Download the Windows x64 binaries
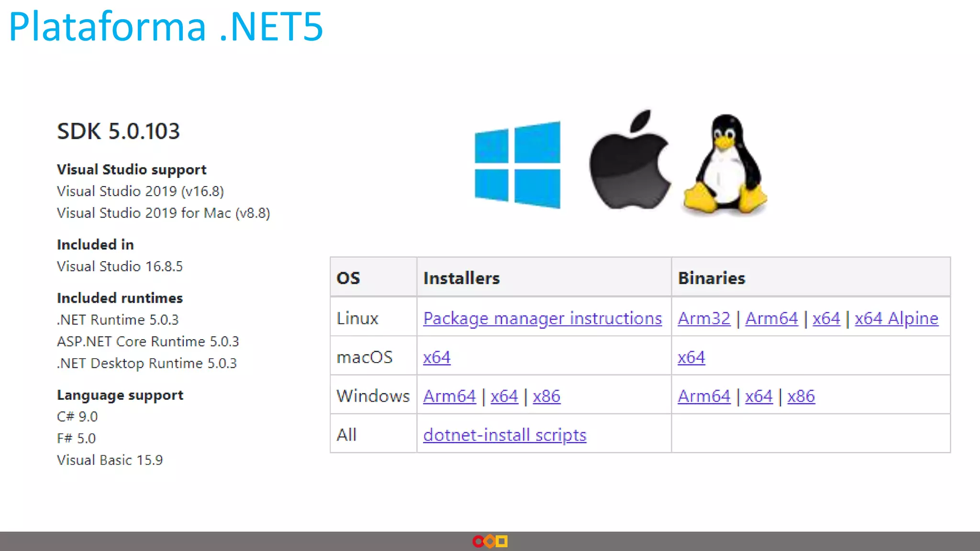980x551 pixels. point(759,396)
